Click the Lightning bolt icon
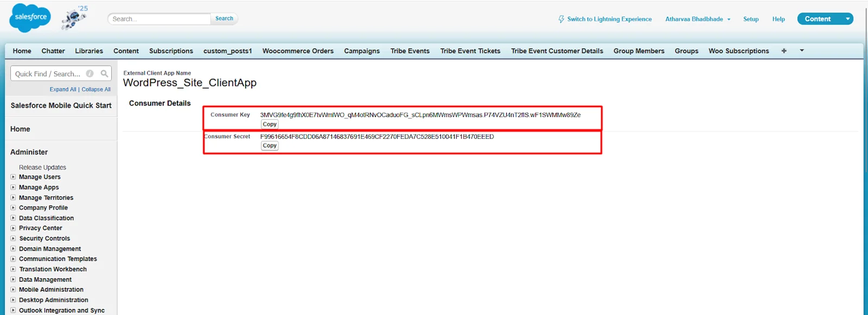The width and height of the screenshot is (868, 315). (561, 19)
